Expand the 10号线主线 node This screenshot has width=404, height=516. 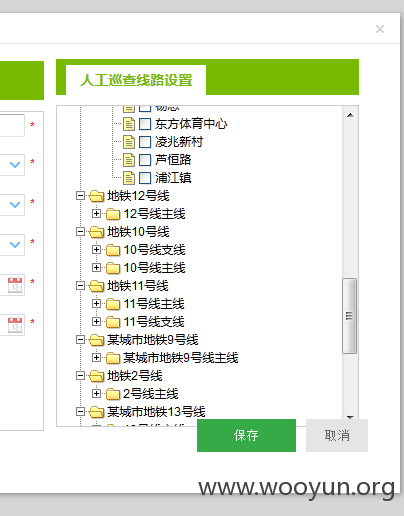pyautogui.click(x=96, y=268)
